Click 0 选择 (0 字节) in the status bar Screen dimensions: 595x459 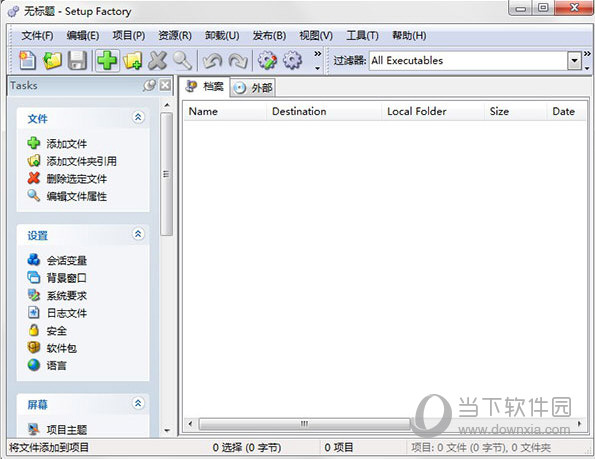(x=247, y=448)
